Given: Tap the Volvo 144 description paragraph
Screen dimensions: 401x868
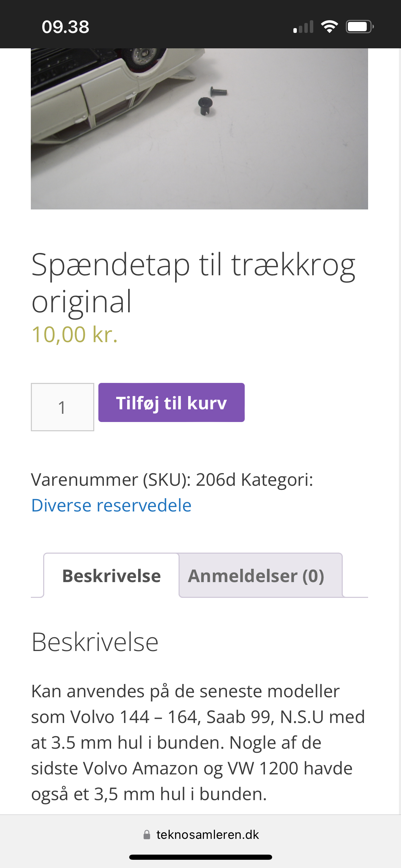Looking at the screenshot, I should [198, 743].
